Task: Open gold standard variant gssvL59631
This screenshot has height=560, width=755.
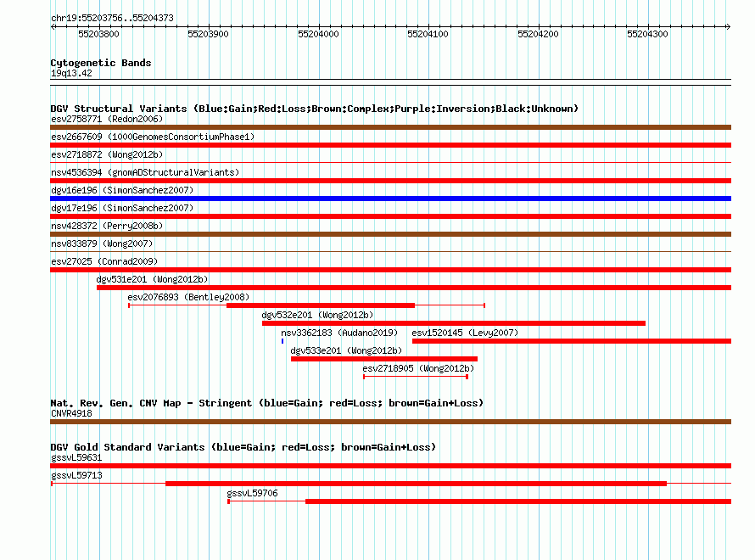Action: [x=76, y=457]
